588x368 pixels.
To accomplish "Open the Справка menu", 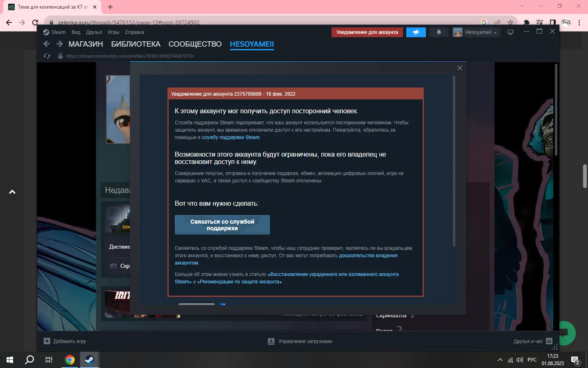I will point(135,32).
